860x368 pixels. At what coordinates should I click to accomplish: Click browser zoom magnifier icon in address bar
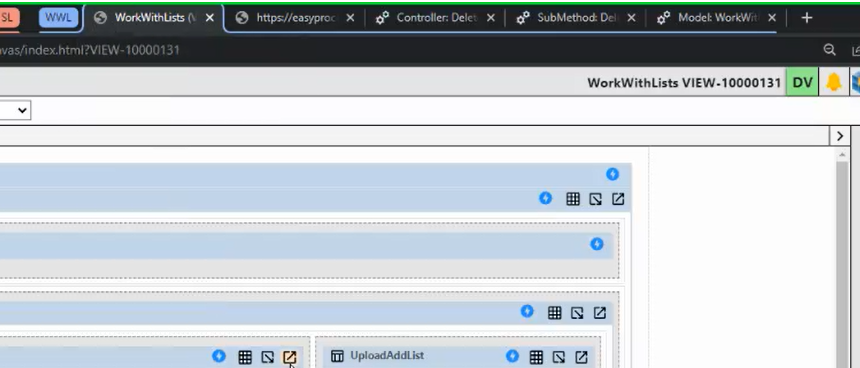(x=830, y=50)
